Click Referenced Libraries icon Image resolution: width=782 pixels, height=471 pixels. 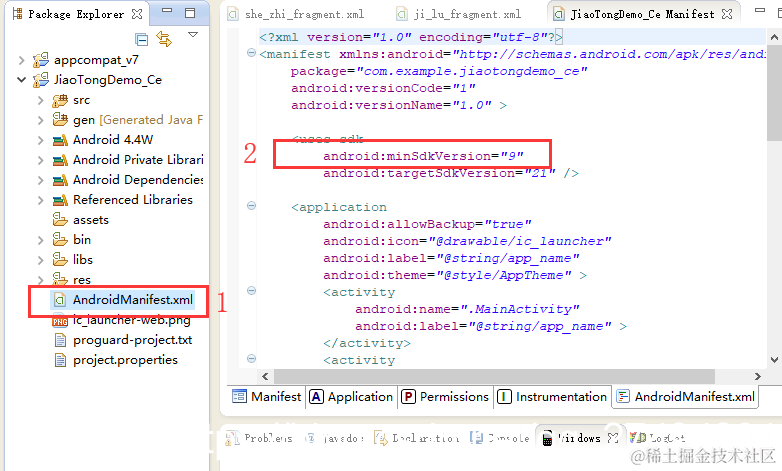coord(60,200)
